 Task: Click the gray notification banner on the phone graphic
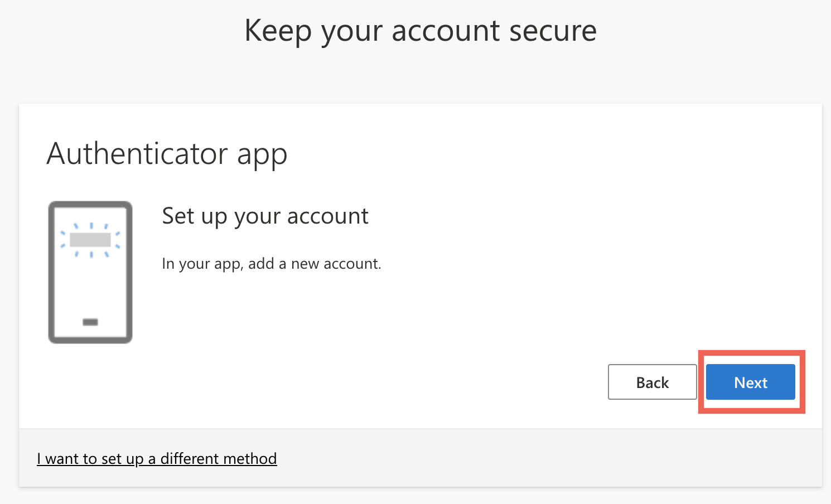pyautogui.click(x=90, y=240)
